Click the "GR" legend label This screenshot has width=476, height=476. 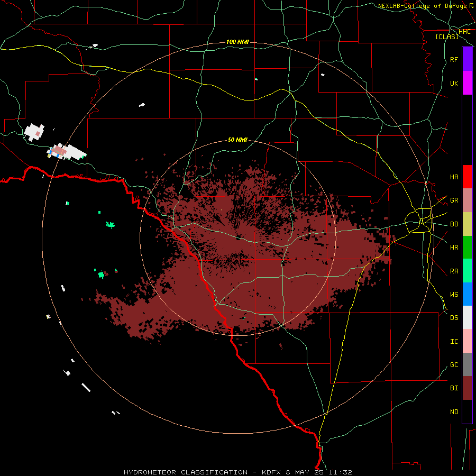[454, 200]
